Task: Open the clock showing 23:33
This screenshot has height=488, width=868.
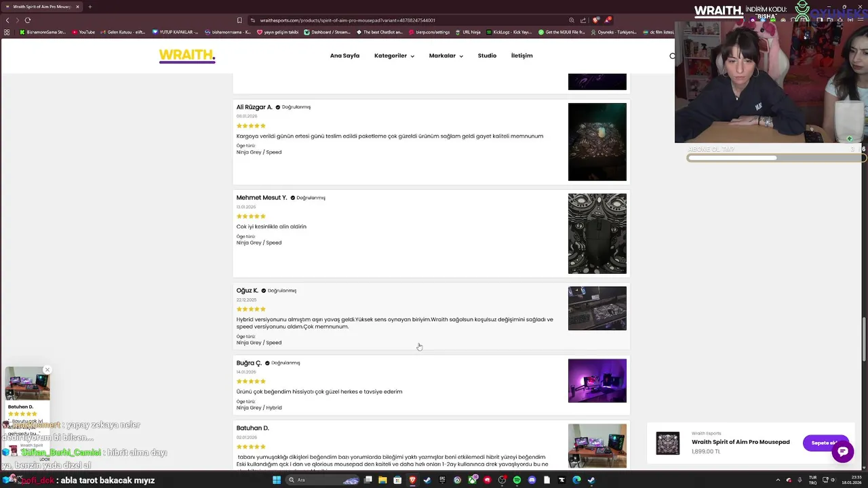Action: (x=852, y=480)
